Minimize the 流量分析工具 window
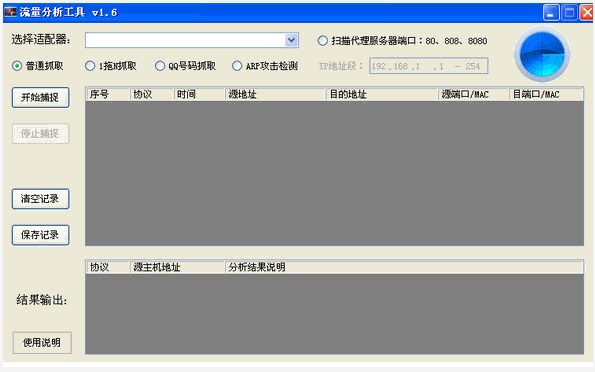This screenshot has width=595, height=372. pos(551,13)
